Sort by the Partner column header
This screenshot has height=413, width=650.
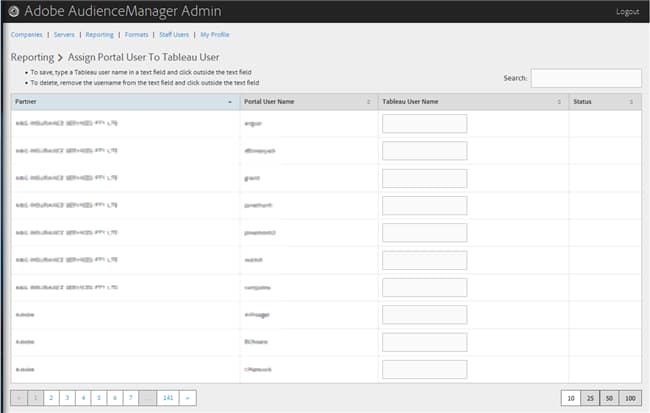coord(125,102)
